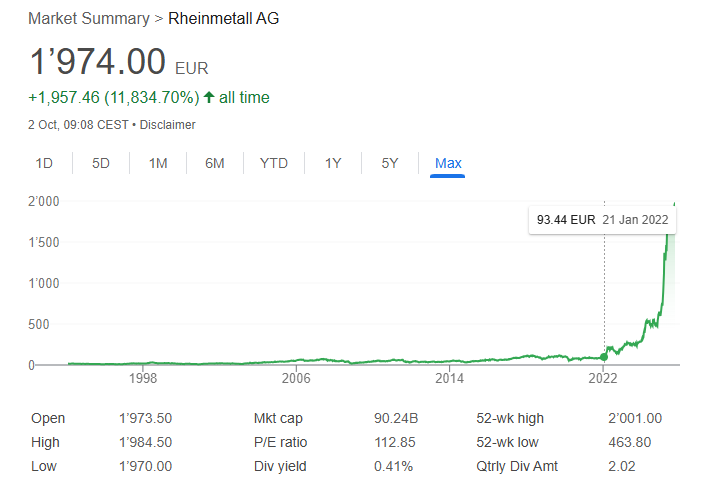710x489 pixels.
Task: Click the green data point marker on chart
Action: (x=603, y=357)
